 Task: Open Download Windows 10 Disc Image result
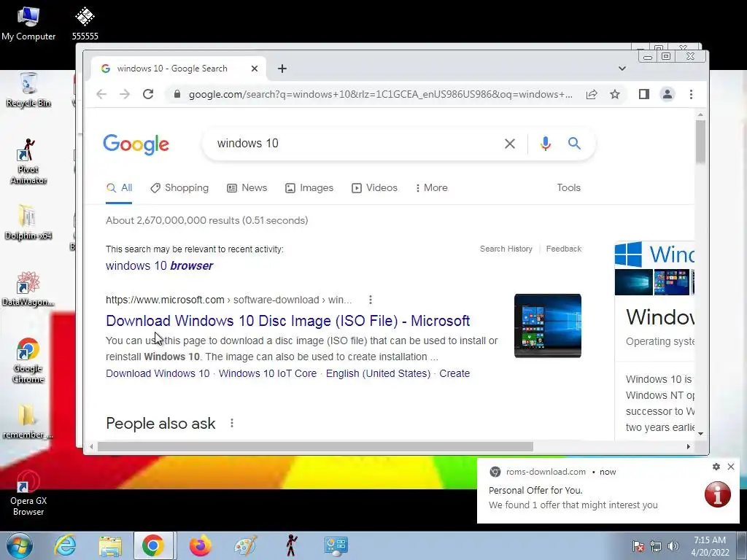click(287, 321)
